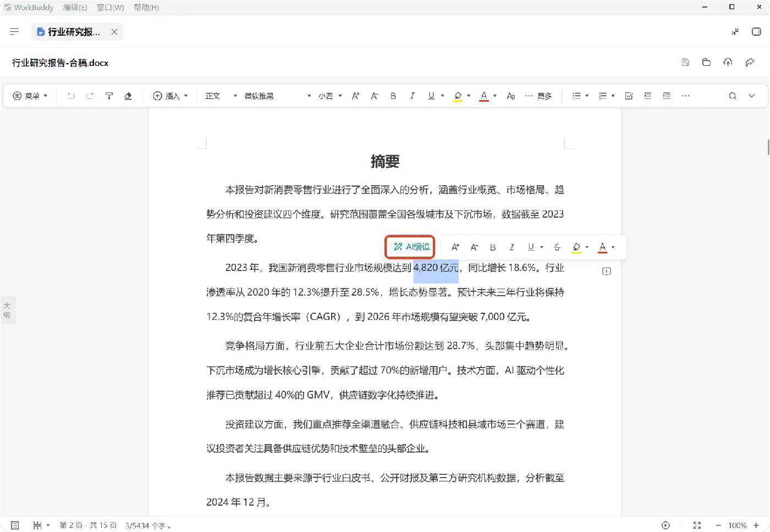This screenshot has width=770, height=532.
Task: Toggle italic in the floating selection toolbar
Action: coord(512,247)
